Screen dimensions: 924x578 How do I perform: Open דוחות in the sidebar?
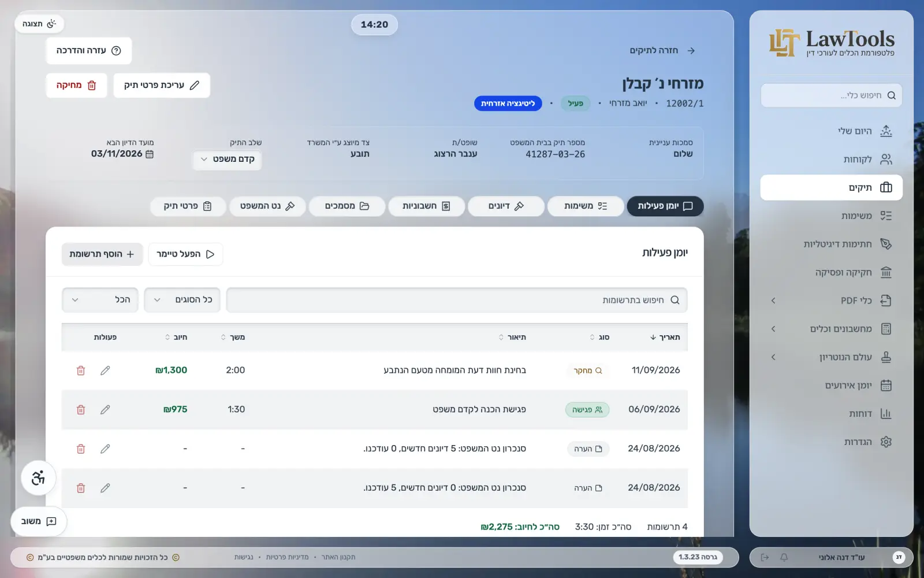(831, 414)
